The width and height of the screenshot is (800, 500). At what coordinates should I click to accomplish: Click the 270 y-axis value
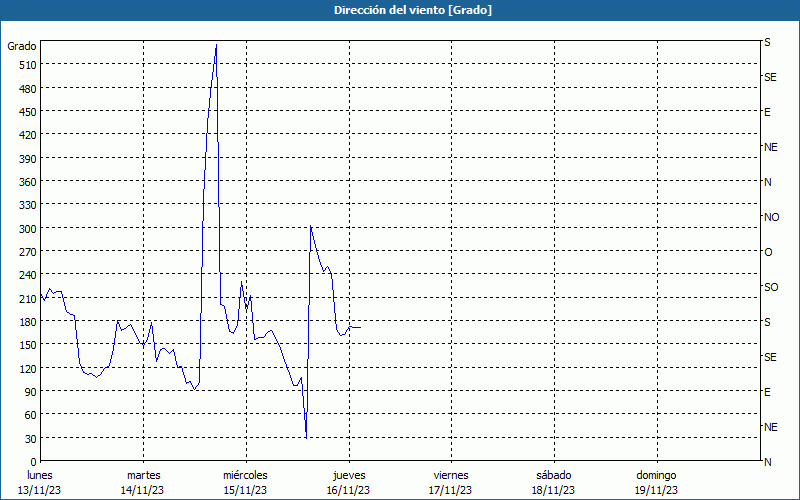click(x=28, y=252)
